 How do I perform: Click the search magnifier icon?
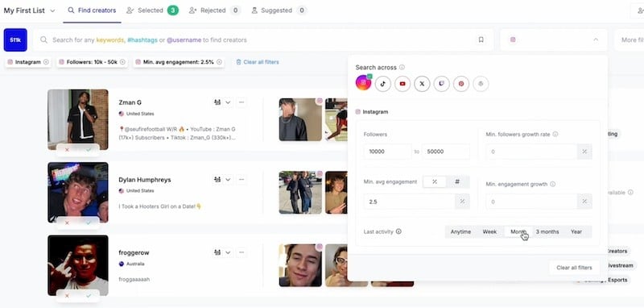point(43,40)
